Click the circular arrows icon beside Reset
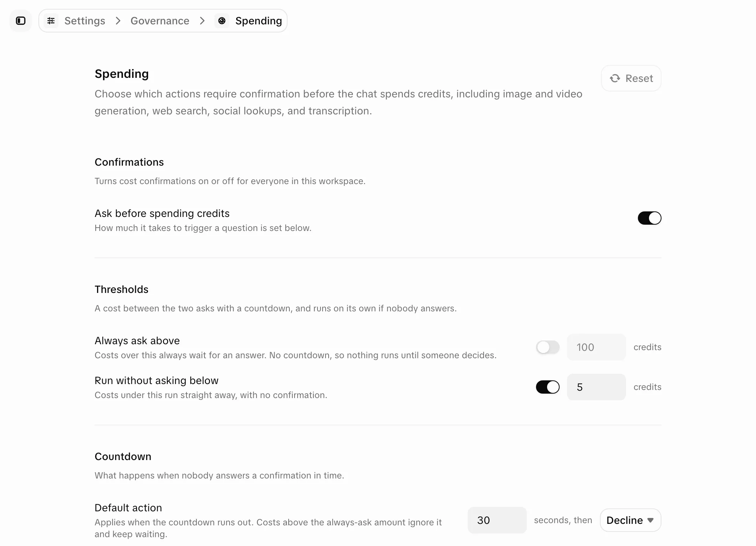 point(615,78)
